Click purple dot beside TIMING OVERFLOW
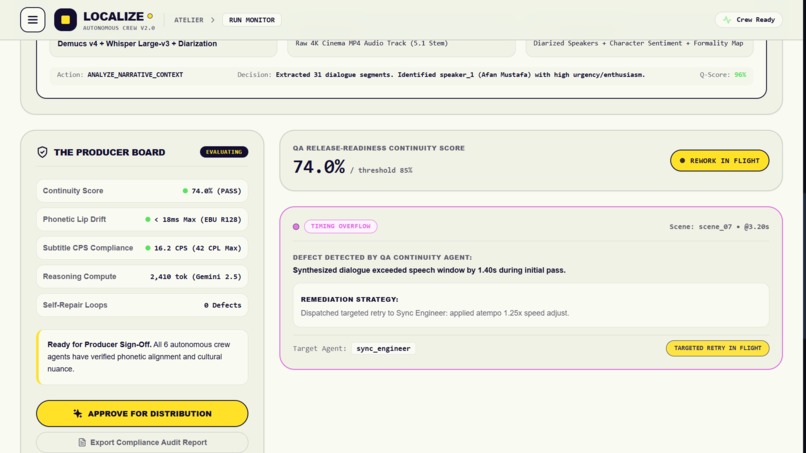This screenshot has width=806, height=453. [x=296, y=226]
